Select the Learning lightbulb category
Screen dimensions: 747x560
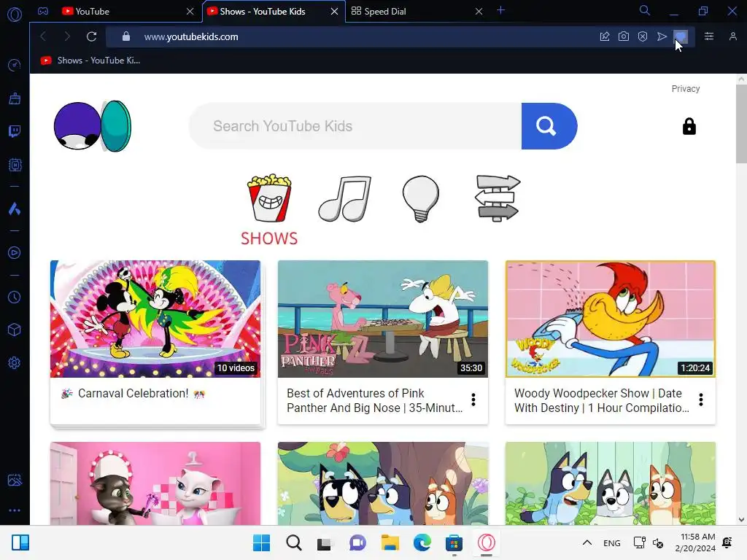[x=421, y=199]
